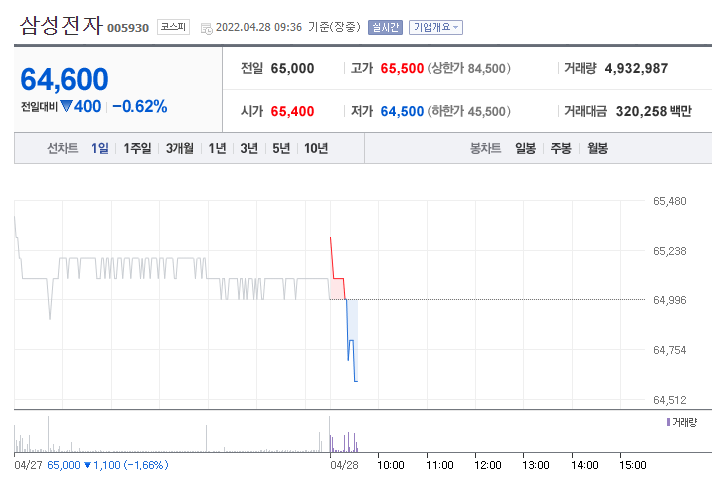712x487 pixels.
Task: Switch chart to 3년 range
Action: click(x=249, y=148)
